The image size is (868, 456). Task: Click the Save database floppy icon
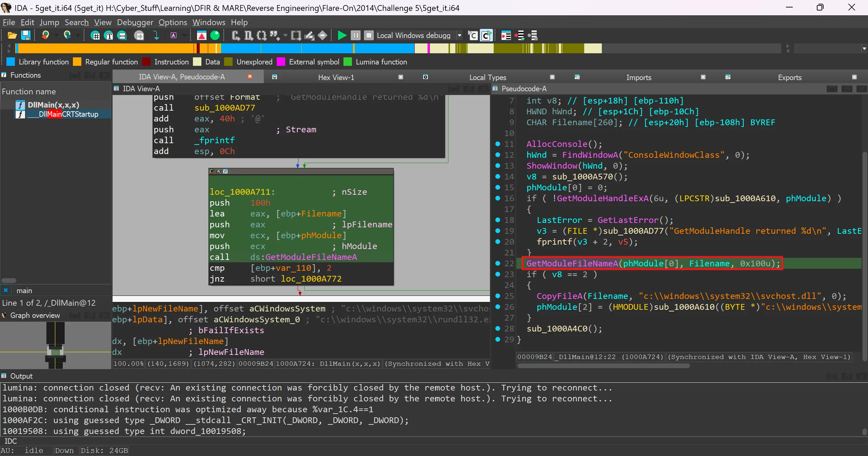pyautogui.click(x=26, y=35)
